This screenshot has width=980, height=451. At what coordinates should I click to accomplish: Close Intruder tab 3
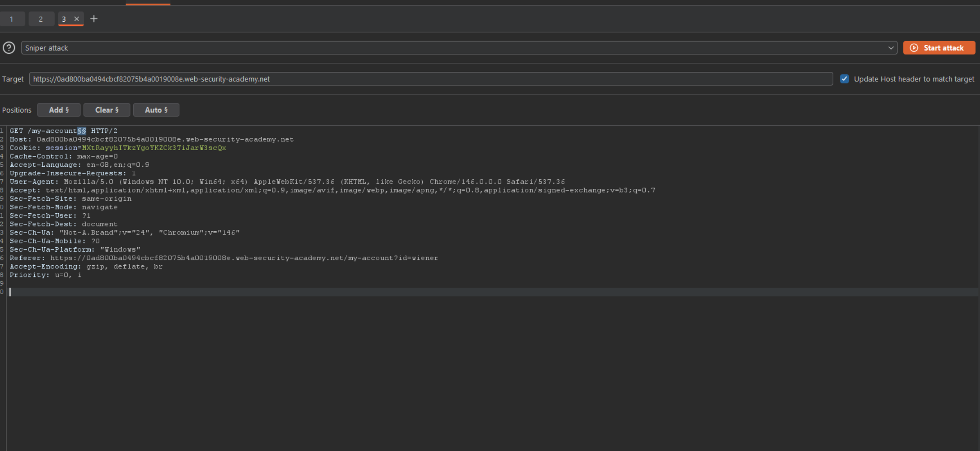click(76, 19)
